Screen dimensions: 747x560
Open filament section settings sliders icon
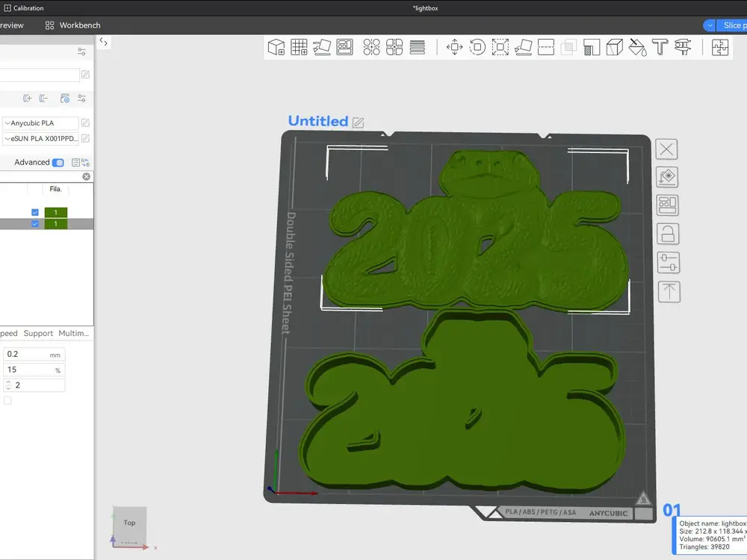82,98
